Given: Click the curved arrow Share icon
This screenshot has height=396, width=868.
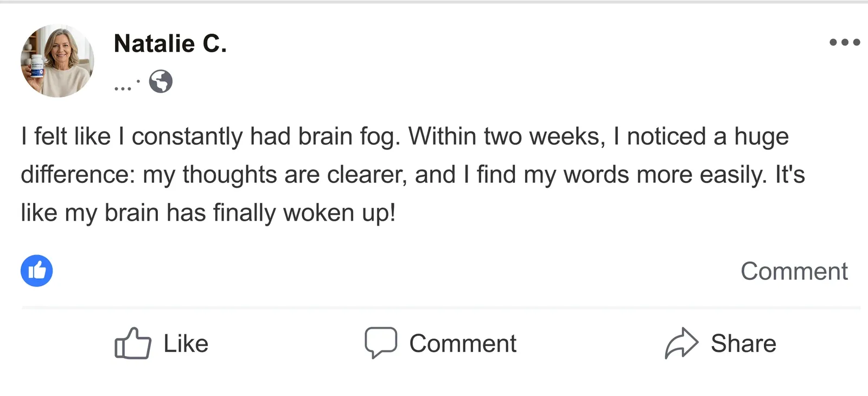Looking at the screenshot, I should point(681,343).
